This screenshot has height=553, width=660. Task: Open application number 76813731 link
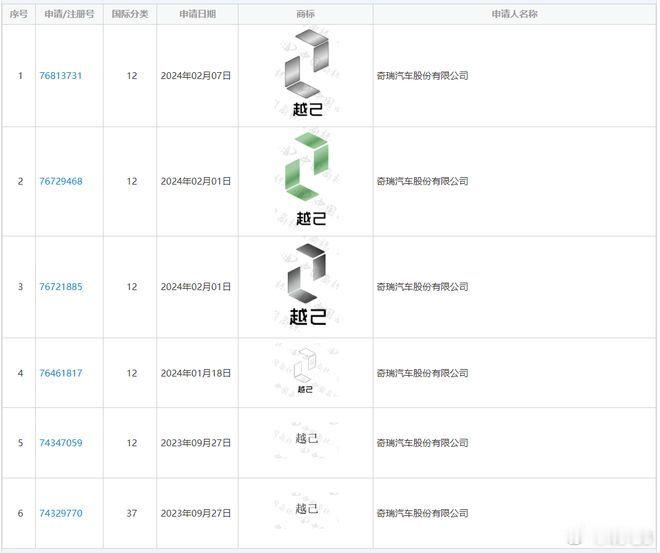coord(61,76)
